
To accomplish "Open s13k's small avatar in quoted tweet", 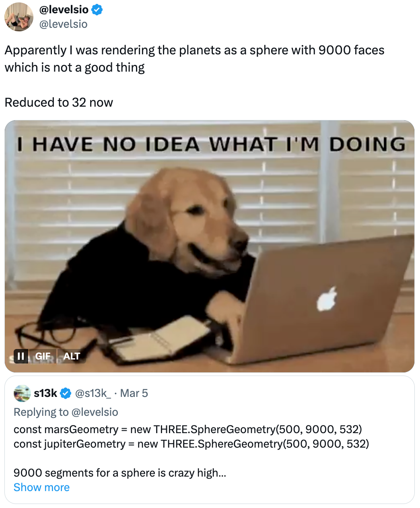I will [22, 393].
